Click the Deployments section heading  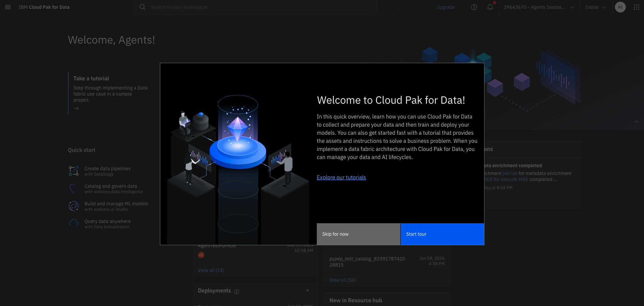coord(214,290)
